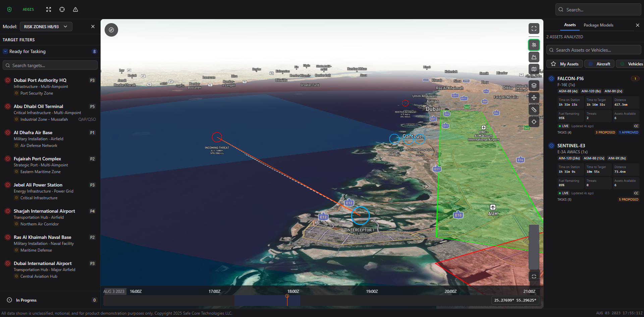Select the Assets tab
The height and width of the screenshot is (317, 644).
pos(570,25)
